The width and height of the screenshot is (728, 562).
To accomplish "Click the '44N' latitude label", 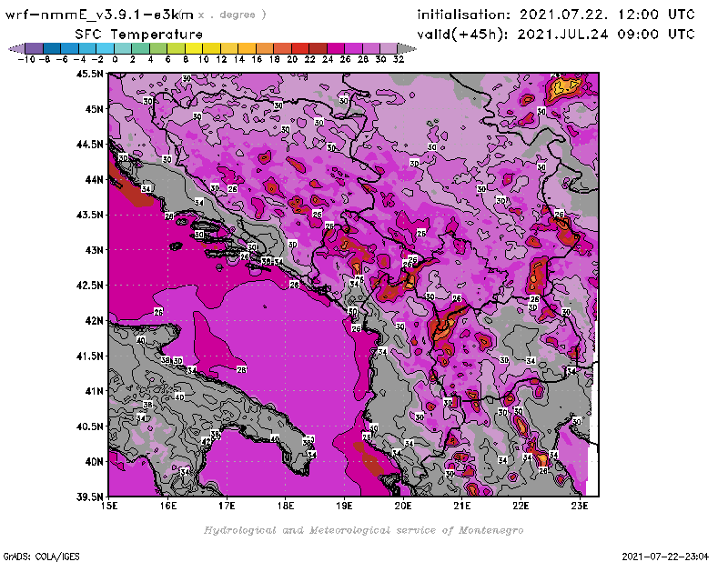I will tap(94, 179).
